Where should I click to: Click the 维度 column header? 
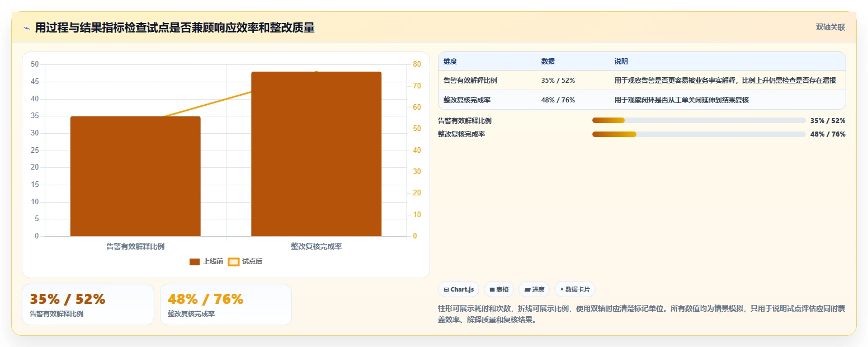pyautogui.click(x=450, y=62)
